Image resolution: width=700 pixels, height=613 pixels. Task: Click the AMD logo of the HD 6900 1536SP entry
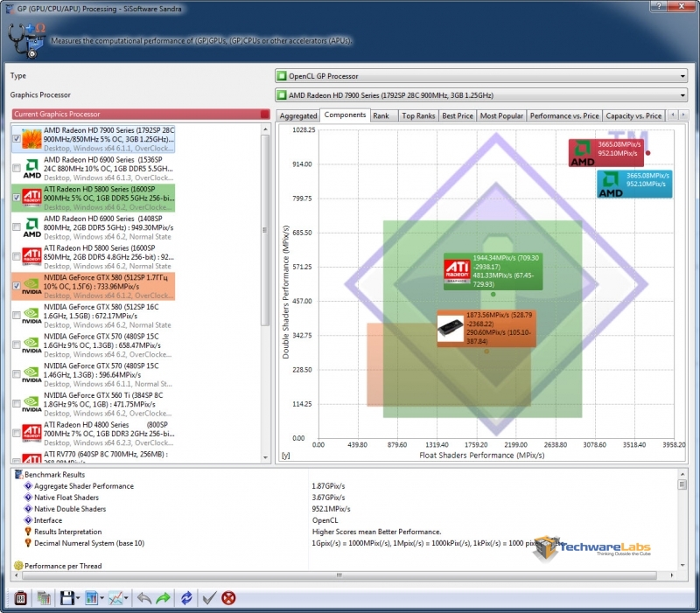(x=31, y=168)
